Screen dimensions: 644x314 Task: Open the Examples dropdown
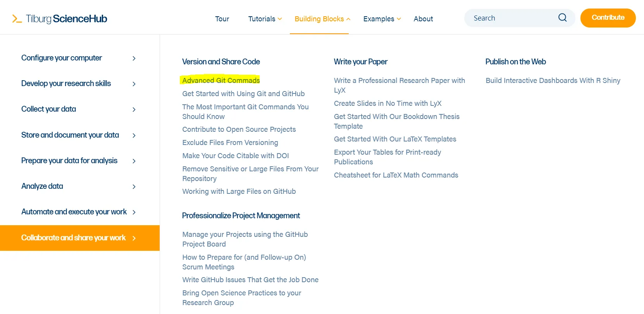(x=382, y=19)
